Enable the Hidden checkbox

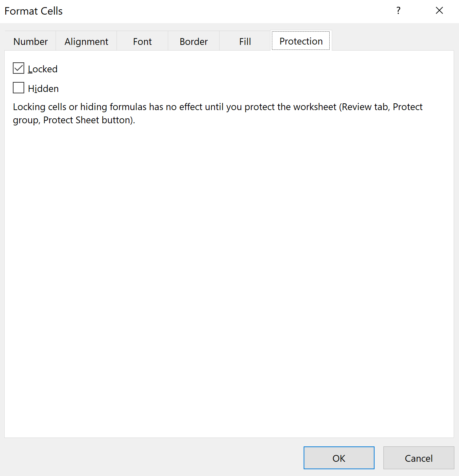[x=19, y=88]
